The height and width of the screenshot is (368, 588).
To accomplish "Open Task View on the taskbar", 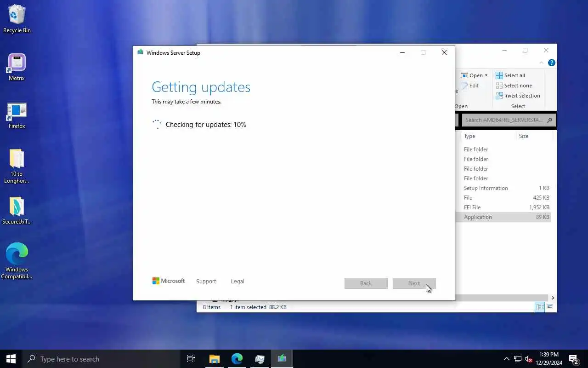I will (191, 359).
